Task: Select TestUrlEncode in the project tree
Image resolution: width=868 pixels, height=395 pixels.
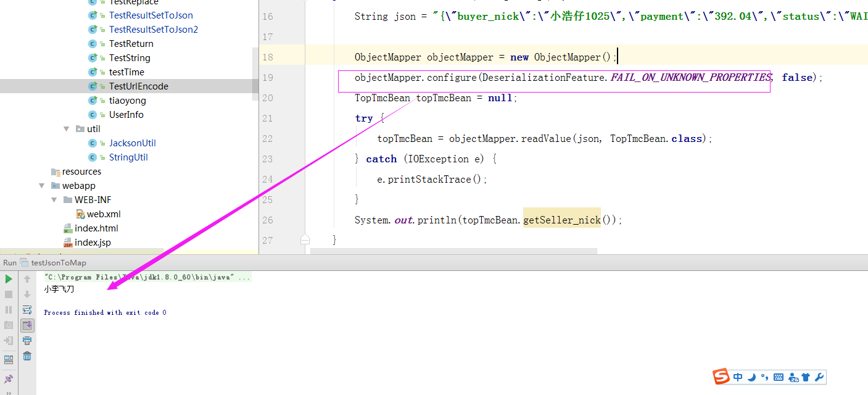Action: pyautogui.click(x=139, y=86)
